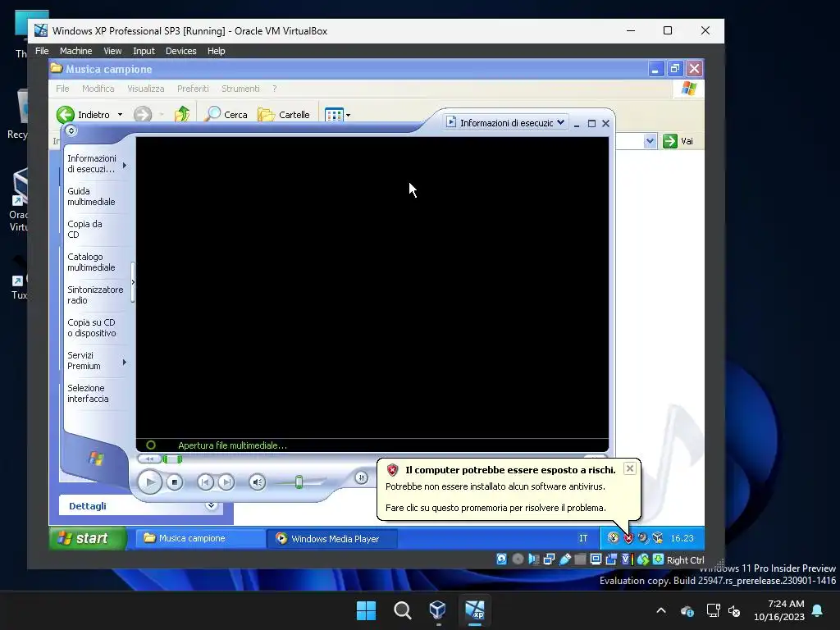840x630 pixels.
Task: Click the red security shield tray icon
Action: pos(628,538)
